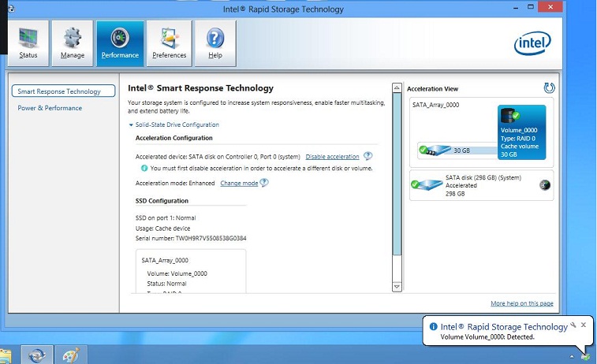The height and width of the screenshot is (364, 597).
Task: Open File Explorer from the taskbar
Action: click(6, 355)
